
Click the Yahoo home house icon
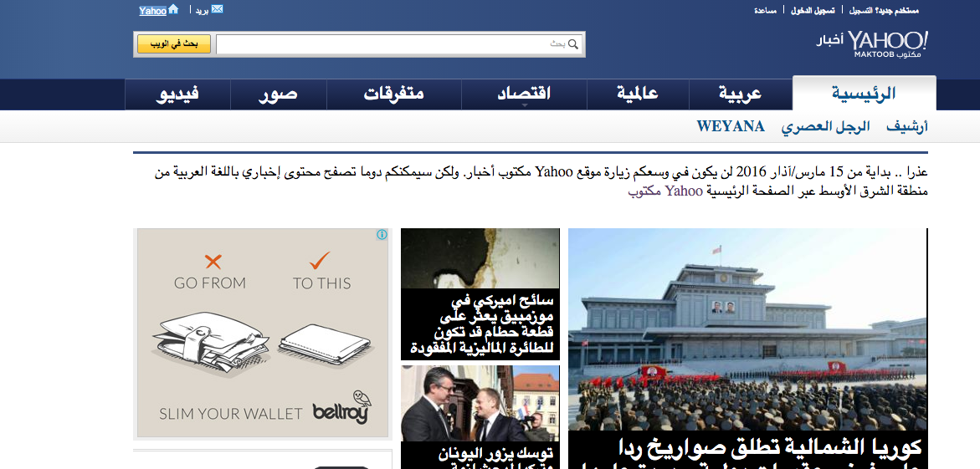pyautogui.click(x=174, y=9)
